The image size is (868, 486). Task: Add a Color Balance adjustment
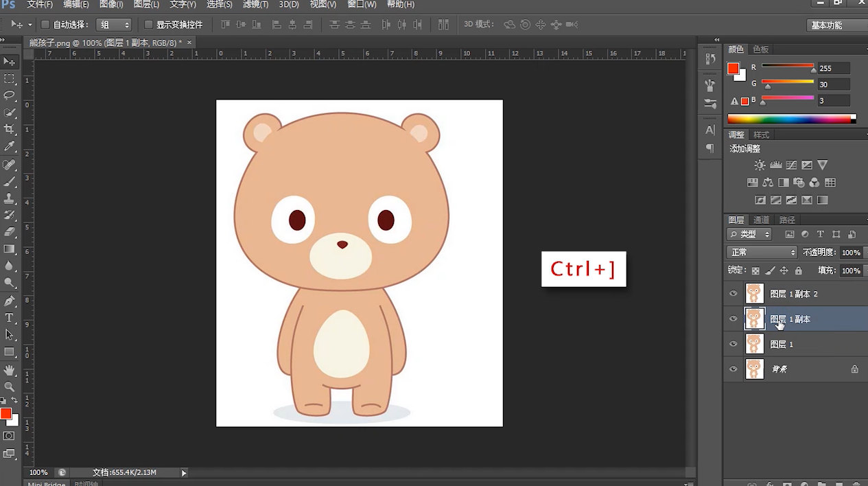pos(768,183)
